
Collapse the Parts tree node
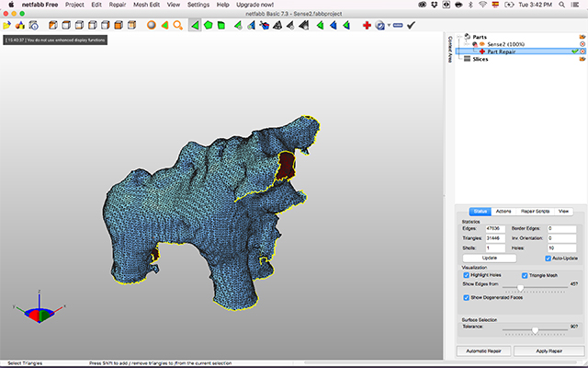pos(459,37)
